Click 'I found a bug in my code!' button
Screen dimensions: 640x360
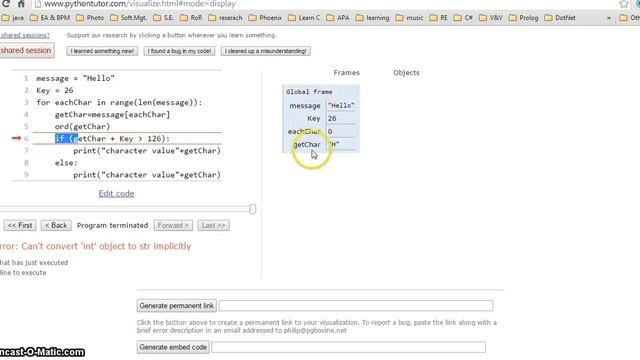(179, 51)
